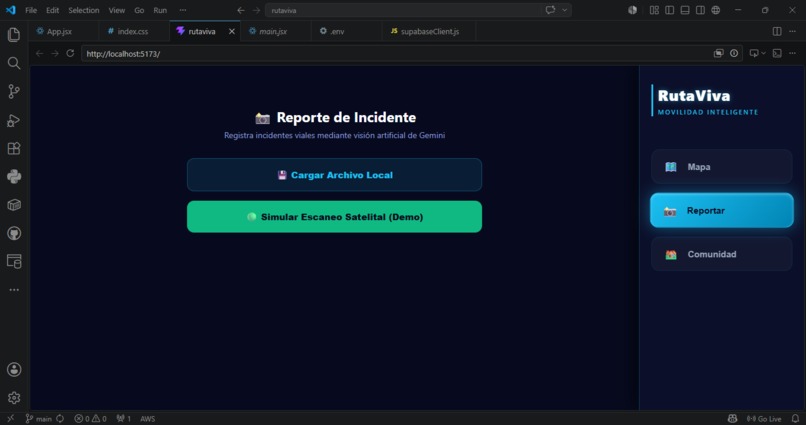This screenshot has width=806, height=425.
Task: Open browser toolbar more actions ellipsis
Action: (793, 53)
